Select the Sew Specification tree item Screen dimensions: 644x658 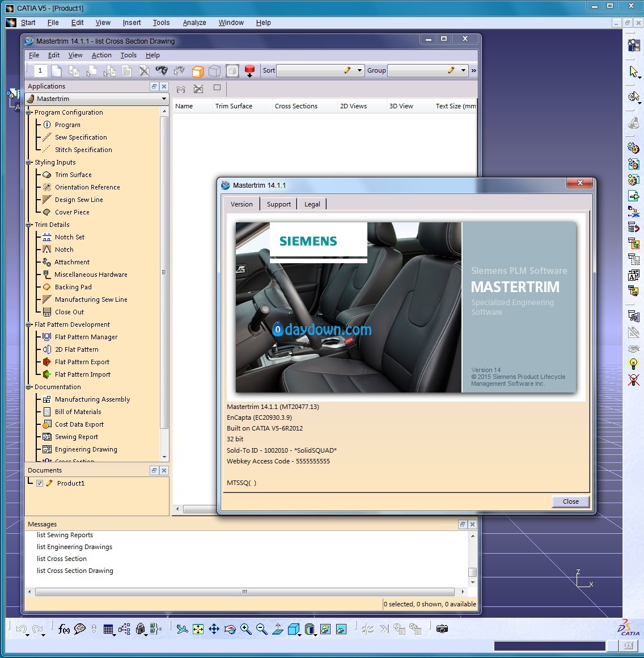[x=80, y=137]
